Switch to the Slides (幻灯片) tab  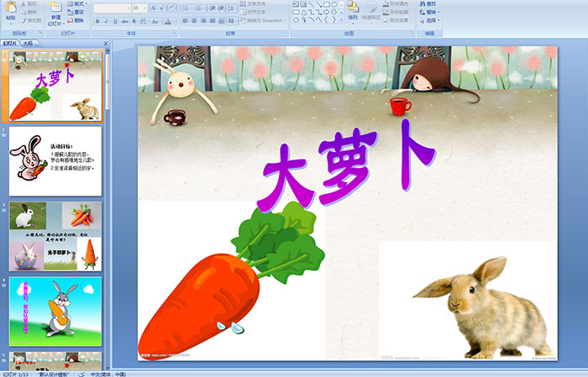(10, 43)
